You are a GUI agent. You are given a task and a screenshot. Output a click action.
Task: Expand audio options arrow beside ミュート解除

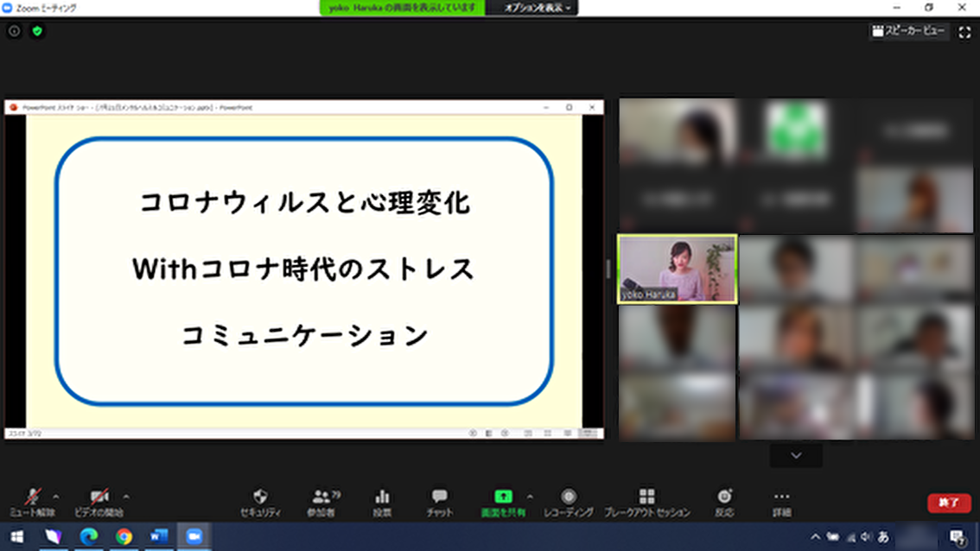tap(56, 497)
